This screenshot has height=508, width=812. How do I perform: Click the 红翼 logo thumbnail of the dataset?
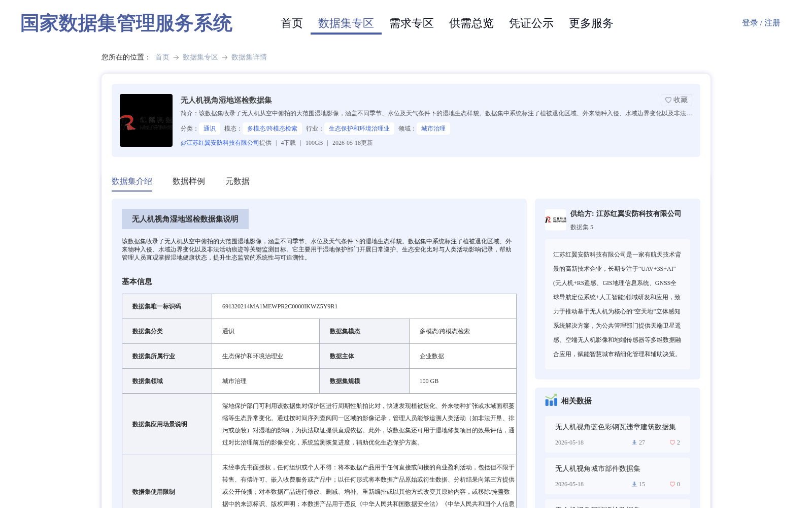click(x=146, y=120)
